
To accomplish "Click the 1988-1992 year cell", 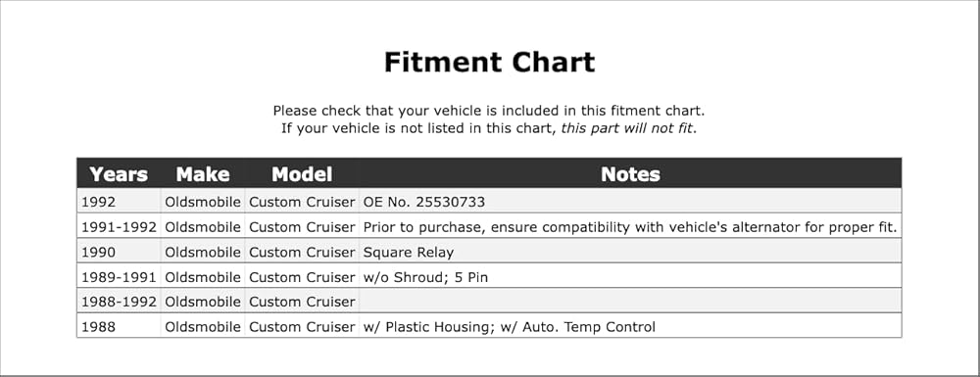I will (119, 303).
